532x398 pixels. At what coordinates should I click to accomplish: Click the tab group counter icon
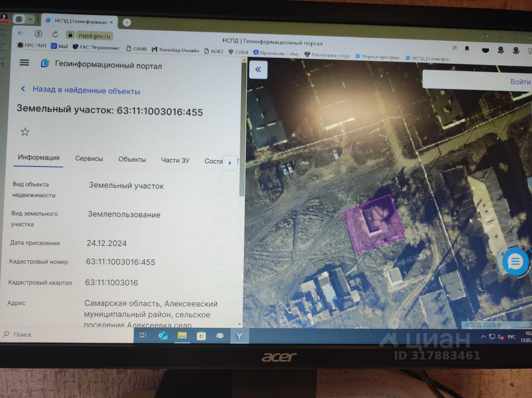pyautogui.click(x=19, y=19)
